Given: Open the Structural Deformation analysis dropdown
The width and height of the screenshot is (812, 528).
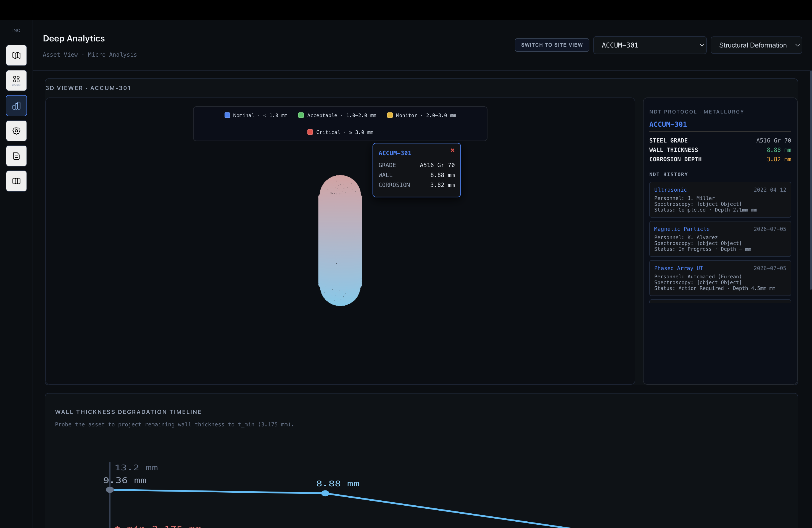Looking at the screenshot, I should tap(756, 45).
